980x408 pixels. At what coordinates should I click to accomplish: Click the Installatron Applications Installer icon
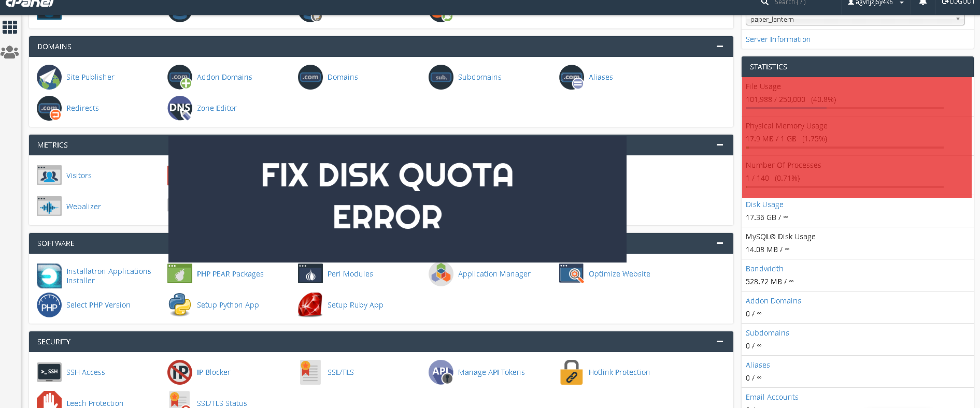pyautogui.click(x=49, y=276)
